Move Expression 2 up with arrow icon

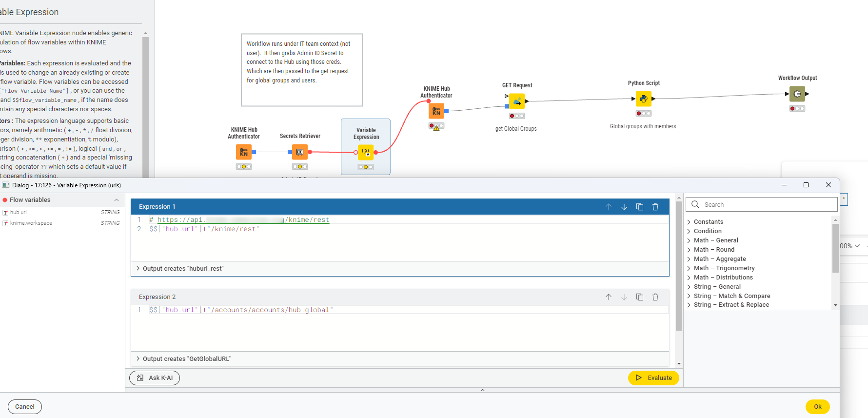609,297
